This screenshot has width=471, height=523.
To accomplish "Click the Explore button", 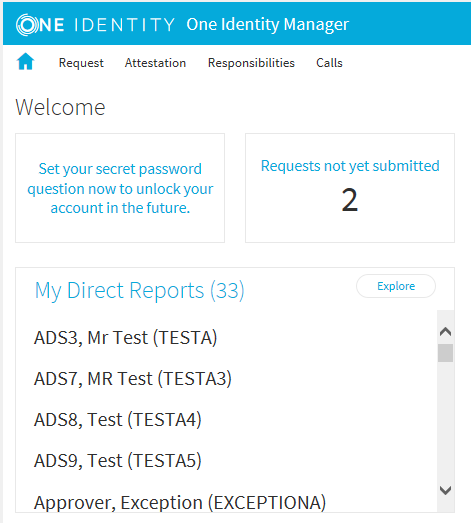I will coord(396,286).
